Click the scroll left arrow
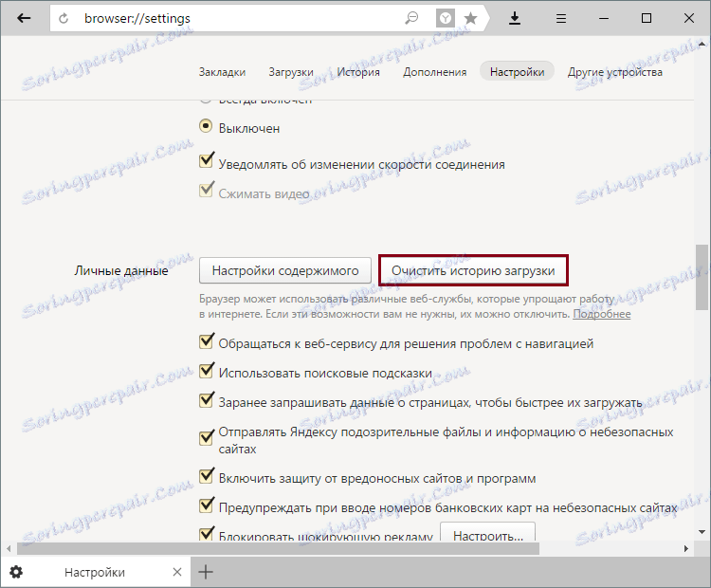Image resolution: width=711 pixels, height=588 pixels. [x=9, y=548]
